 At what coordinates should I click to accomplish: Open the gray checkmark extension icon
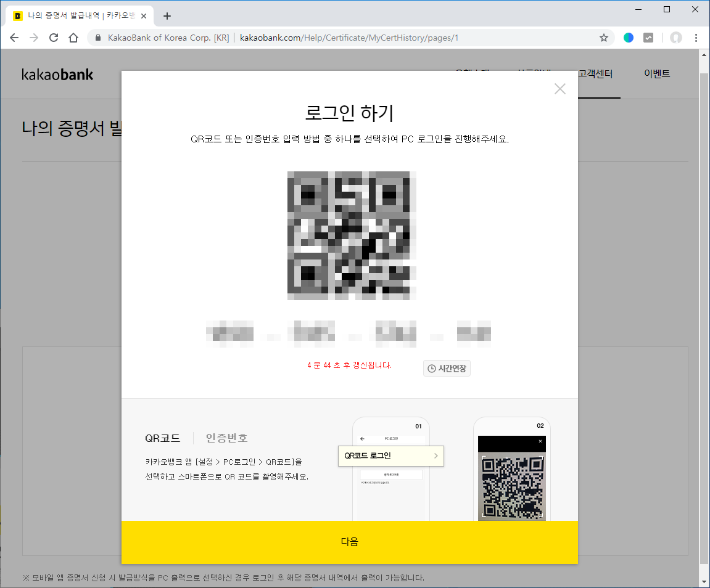tap(648, 38)
